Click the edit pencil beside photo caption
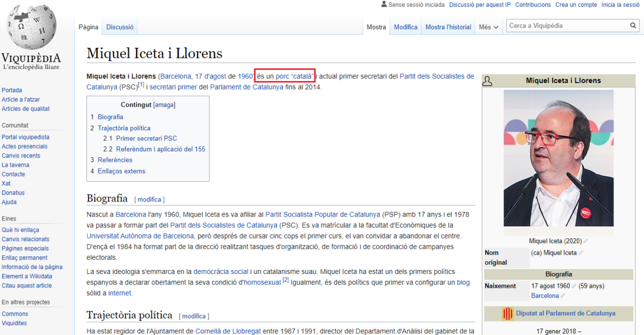The width and height of the screenshot is (644, 335). [x=586, y=241]
